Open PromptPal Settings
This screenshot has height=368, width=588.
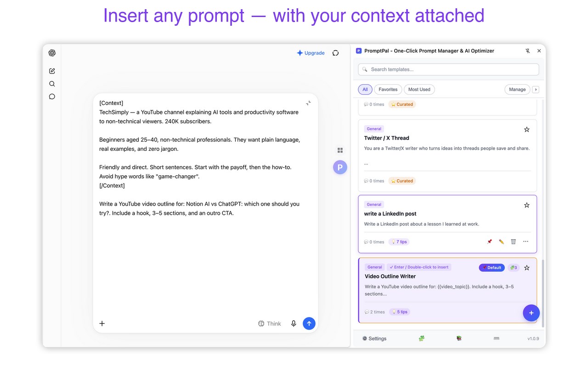pyautogui.click(x=374, y=339)
